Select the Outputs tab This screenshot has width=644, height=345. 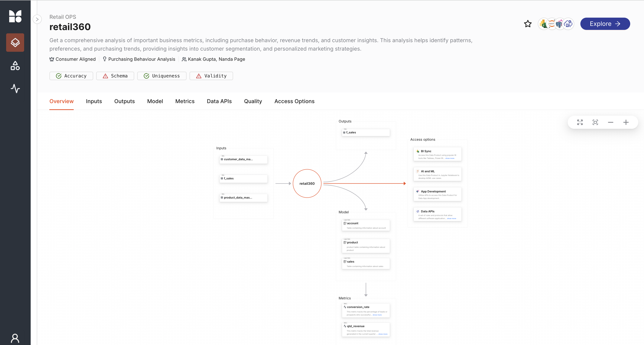click(x=124, y=101)
